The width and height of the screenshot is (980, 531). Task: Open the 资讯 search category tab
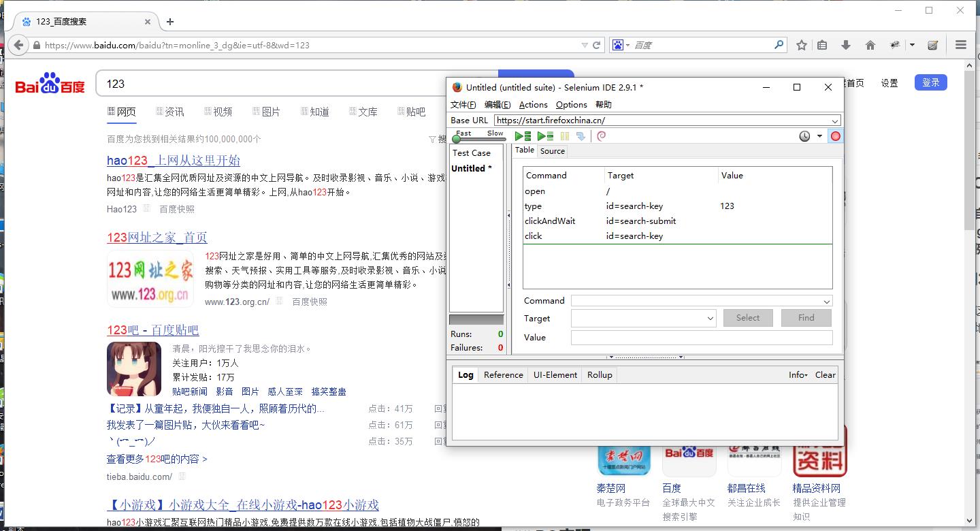point(169,112)
